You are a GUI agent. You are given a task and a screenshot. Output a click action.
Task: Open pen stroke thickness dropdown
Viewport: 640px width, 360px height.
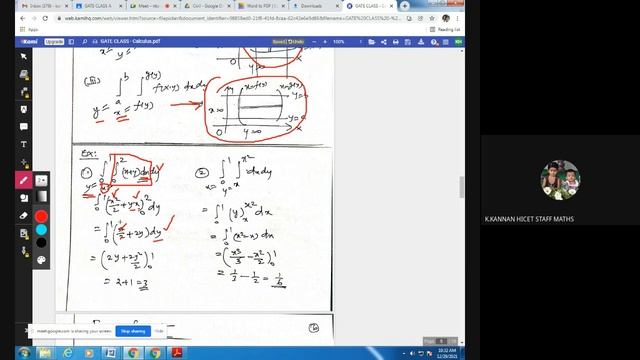coord(41,180)
